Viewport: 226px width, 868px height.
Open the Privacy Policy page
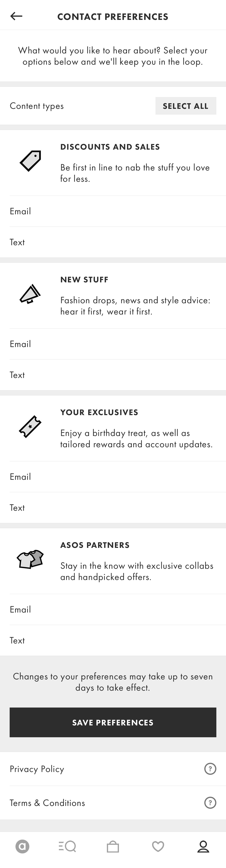tap(37, 769)
